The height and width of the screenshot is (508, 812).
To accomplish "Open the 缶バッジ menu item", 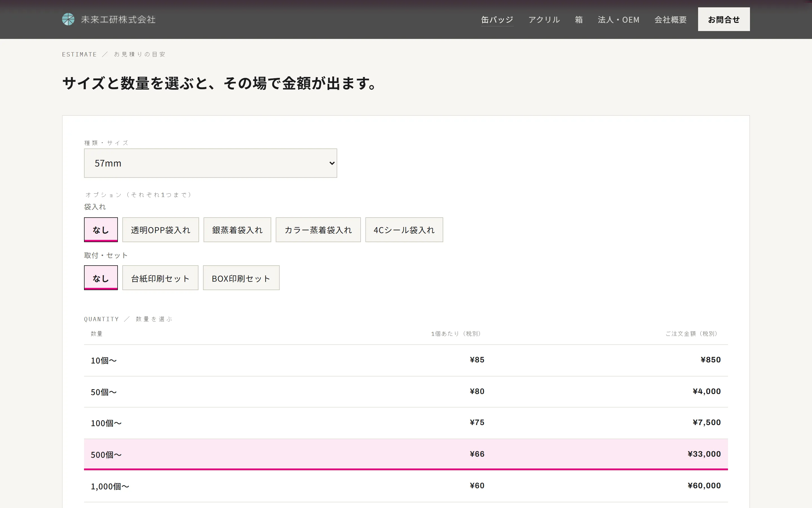I will [497, 20].
